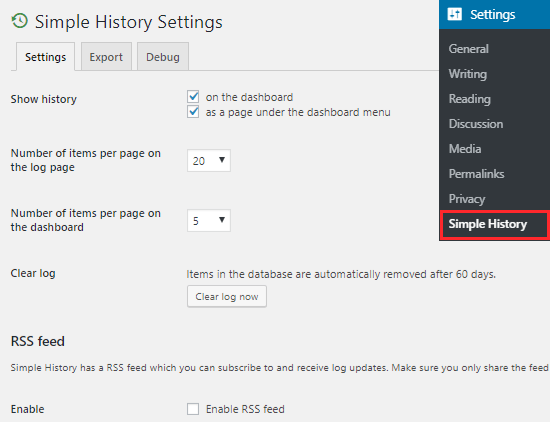This screenshot has height=422, width=550.
Task: Click the 'RSS feed' heading
Action: coord(38,341)
